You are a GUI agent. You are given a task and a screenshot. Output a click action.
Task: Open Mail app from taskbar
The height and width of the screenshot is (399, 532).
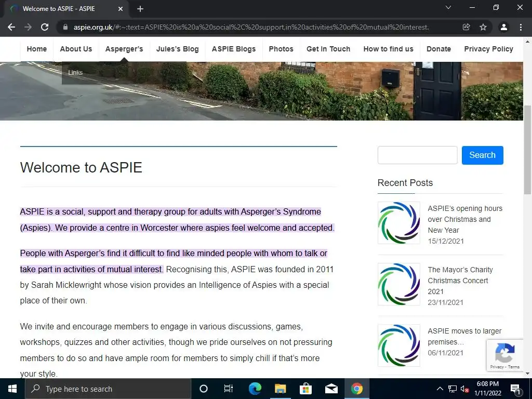pyautogui.click(x=331, y=389)
